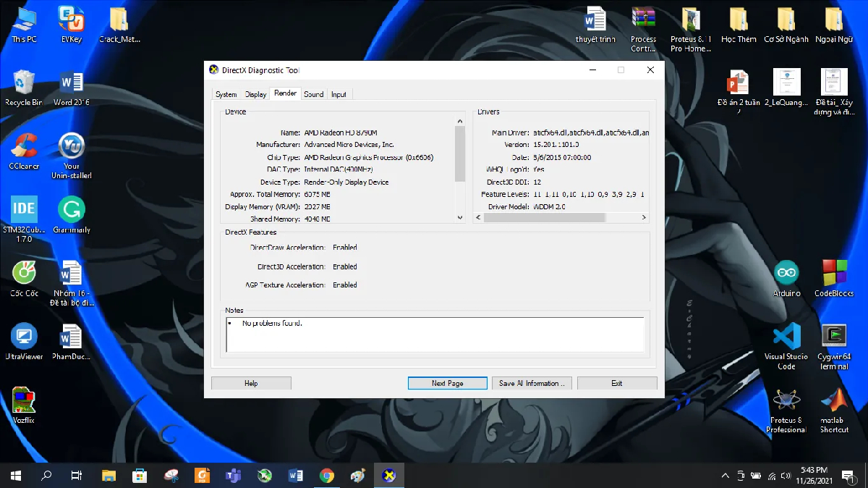Open Microsoft Teams from taskbar
Screen dimensions: 868x488
click(x=233, y=476)
